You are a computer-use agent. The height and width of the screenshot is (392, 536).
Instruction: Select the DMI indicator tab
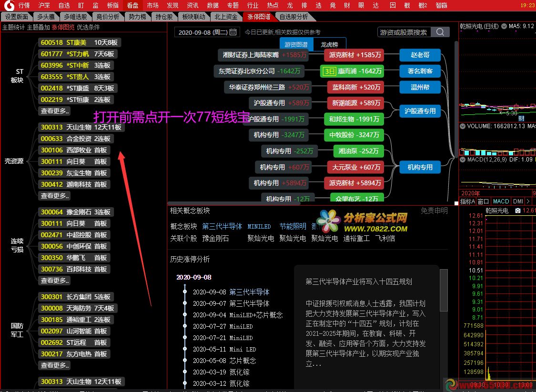click(518, 201)
